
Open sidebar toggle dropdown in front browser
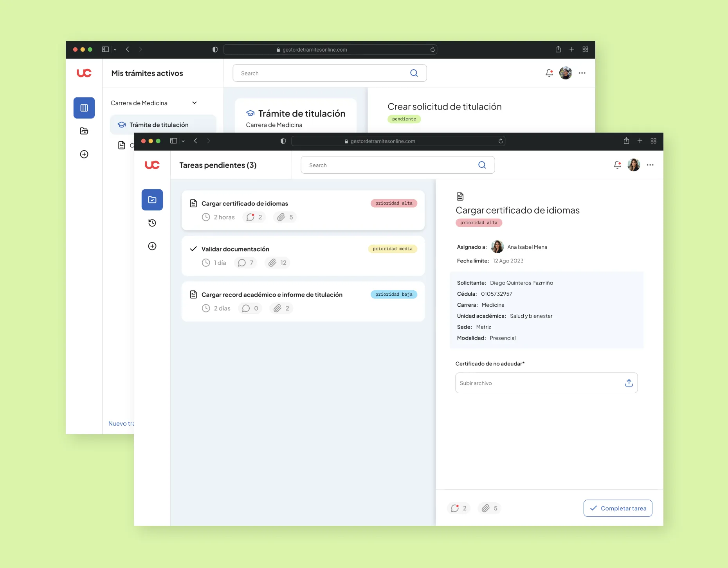click(183, 141)
